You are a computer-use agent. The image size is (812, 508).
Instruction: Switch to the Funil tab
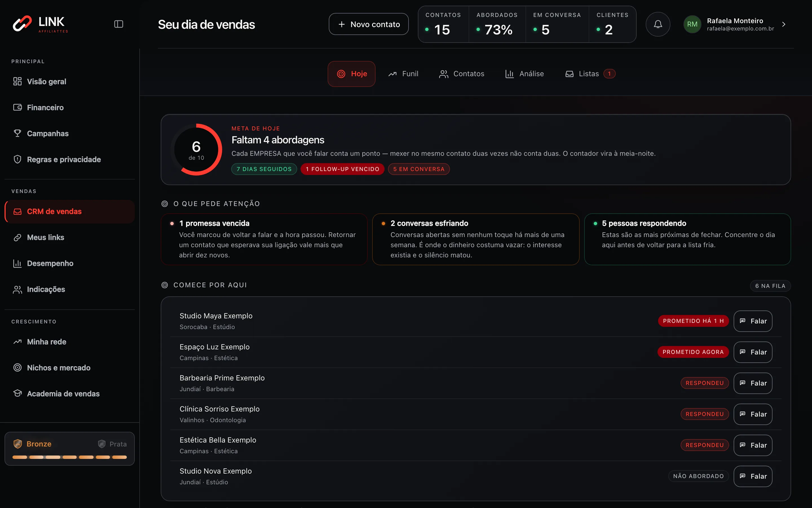[x=403, y=74]
